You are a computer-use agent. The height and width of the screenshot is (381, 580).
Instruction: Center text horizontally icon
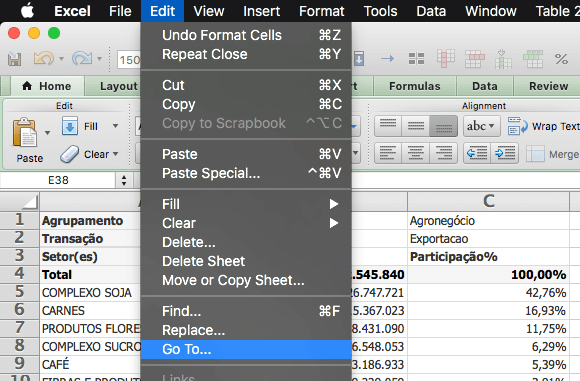point(416,153)
